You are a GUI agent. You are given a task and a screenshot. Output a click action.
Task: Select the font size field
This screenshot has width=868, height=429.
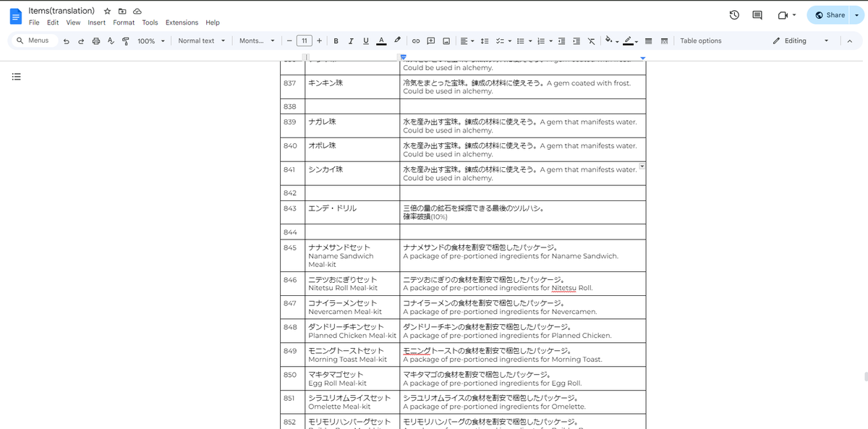pos(304,41)
